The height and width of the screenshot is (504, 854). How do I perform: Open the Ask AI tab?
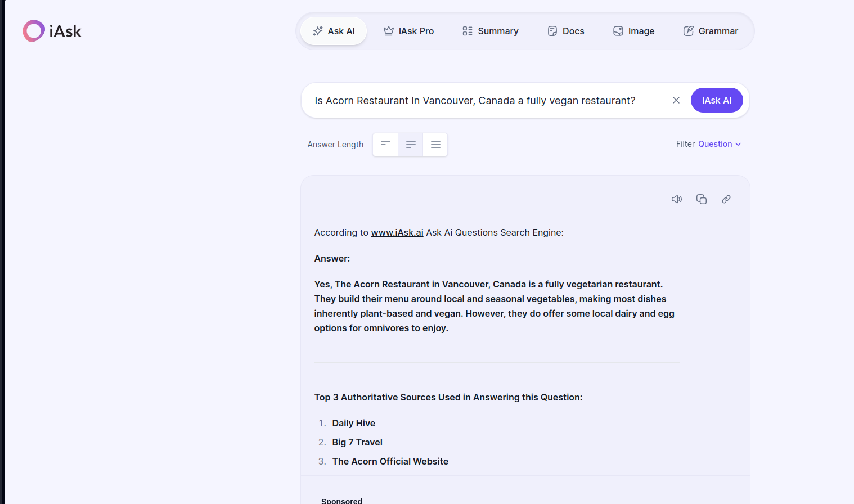(x=334, y=31)
